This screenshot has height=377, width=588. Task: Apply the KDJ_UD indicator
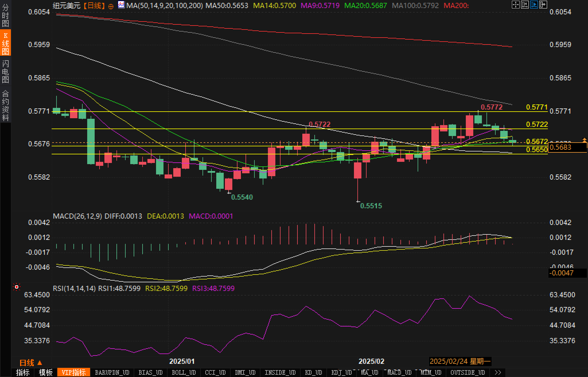pyautogui.click(x=342, y=372)
